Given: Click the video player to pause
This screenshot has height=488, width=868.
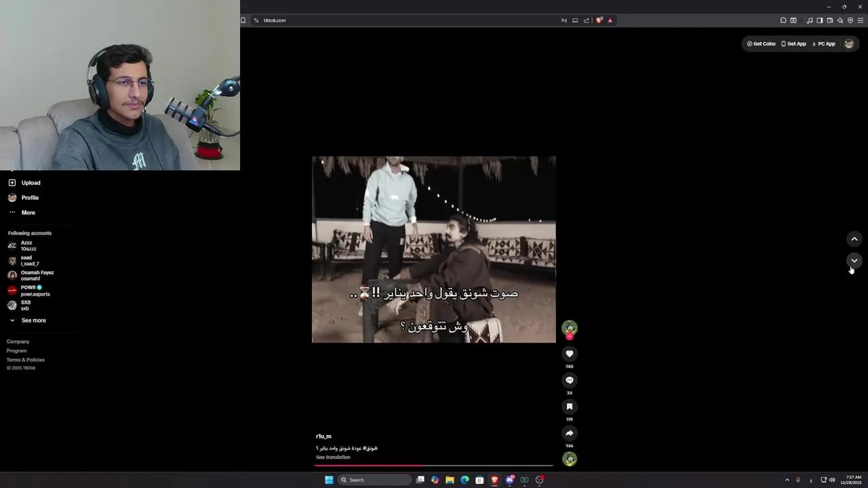Looking at the screenshot, I should [434, 249].
